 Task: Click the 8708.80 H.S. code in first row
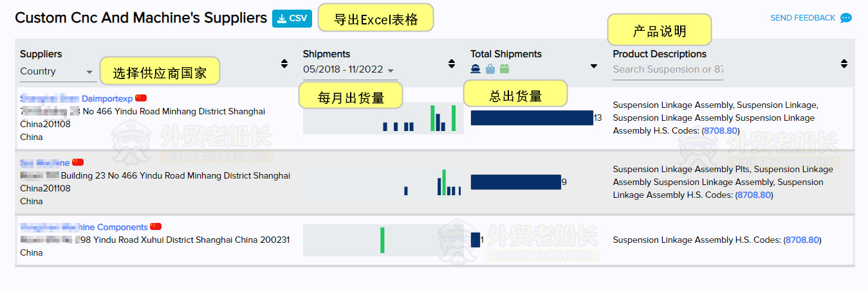tap(721, 130)
